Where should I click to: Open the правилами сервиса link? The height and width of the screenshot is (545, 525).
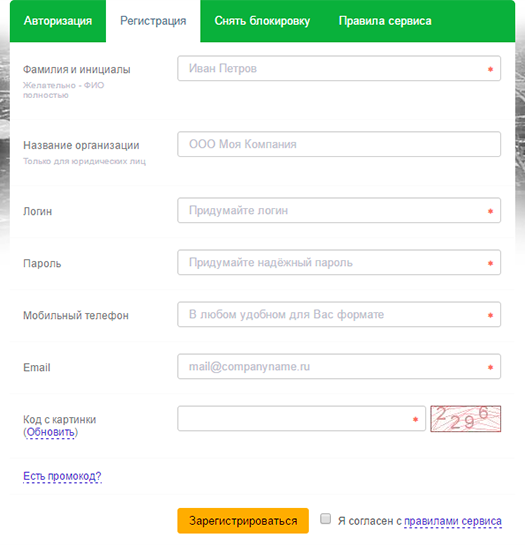click(453, 521)
